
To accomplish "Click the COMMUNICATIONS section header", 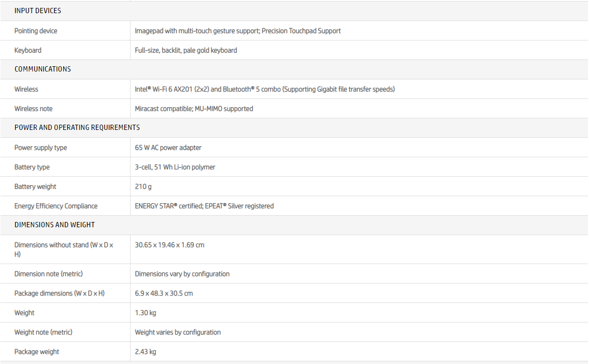I will [43, 69].
